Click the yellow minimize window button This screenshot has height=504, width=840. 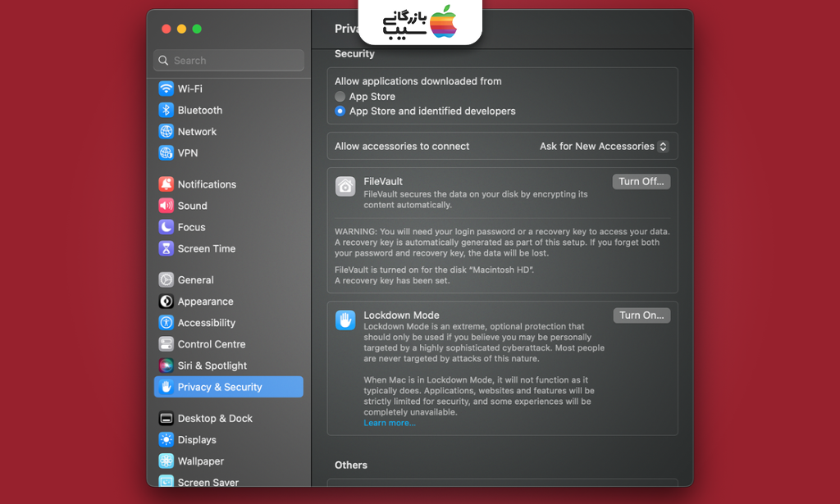tap(181, 29)
